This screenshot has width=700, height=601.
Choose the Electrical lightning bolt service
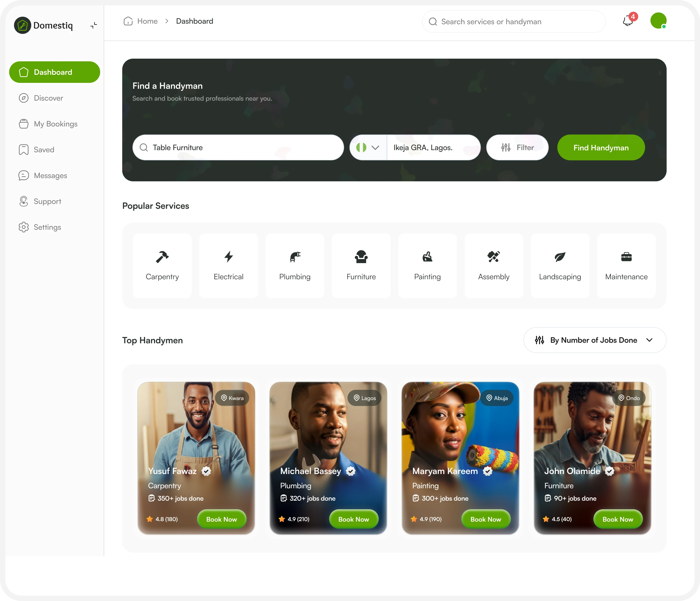coord(228,266)
